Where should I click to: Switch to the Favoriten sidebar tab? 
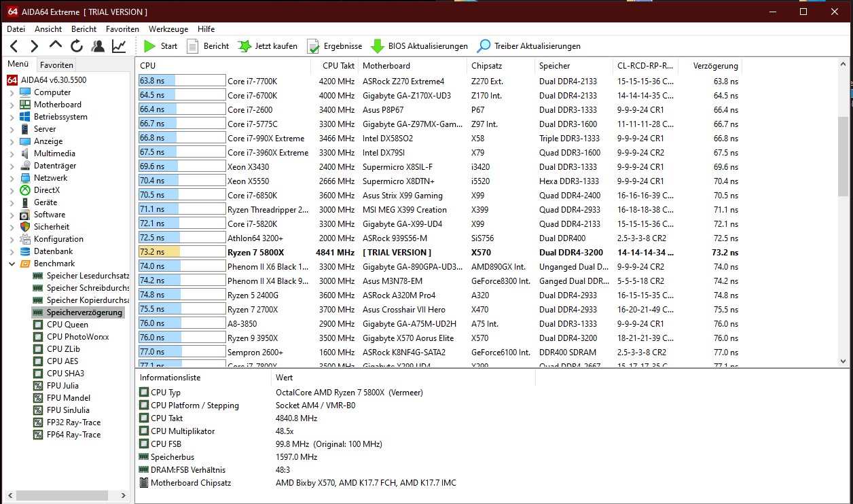56,65
